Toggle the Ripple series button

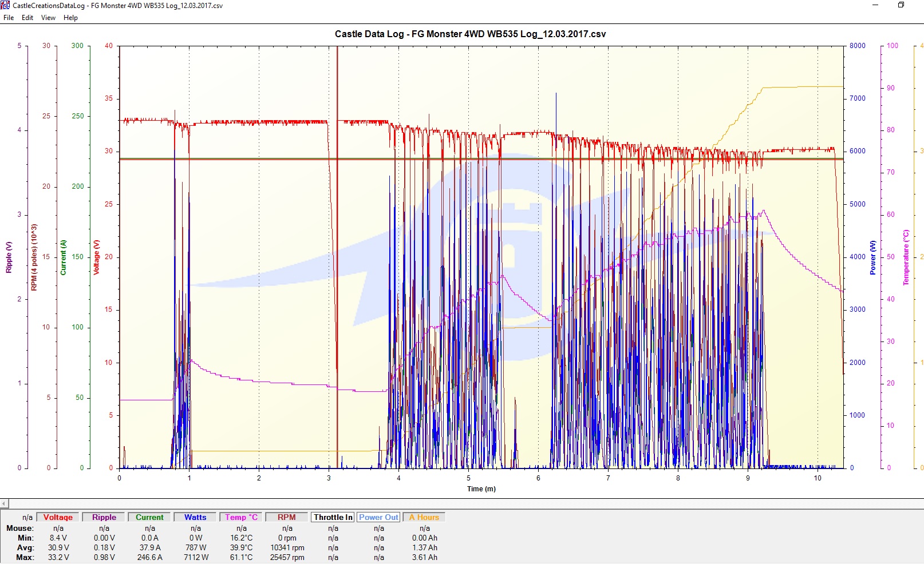tap(104, 517)
